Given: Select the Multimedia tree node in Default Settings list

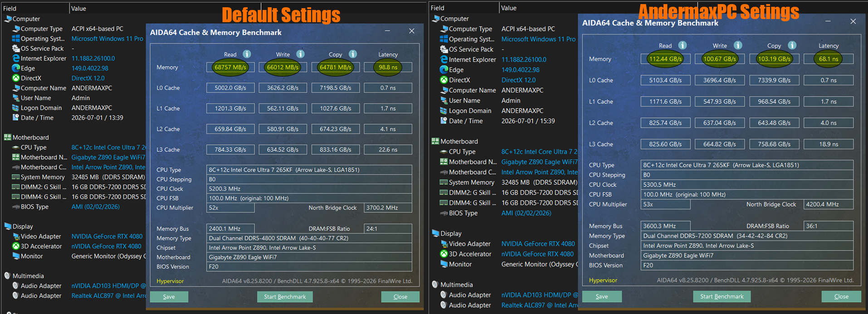Looking at the screenshot, I should (28, 276).
